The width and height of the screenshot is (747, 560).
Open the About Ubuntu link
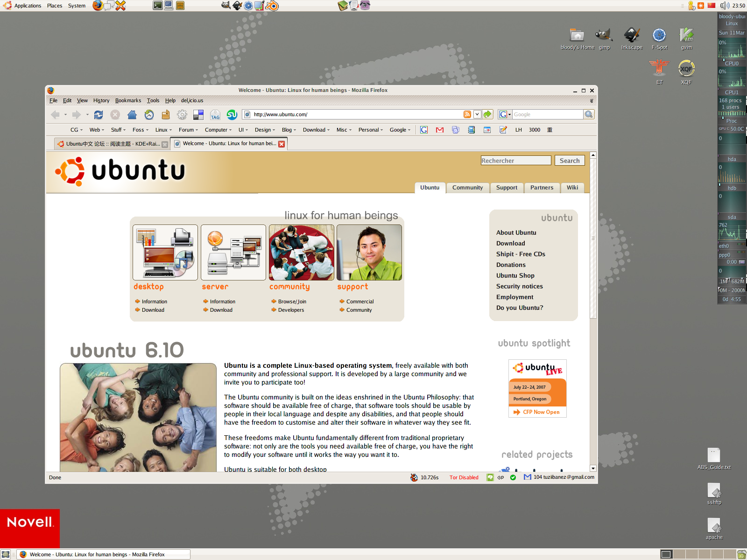click(516, 232)
